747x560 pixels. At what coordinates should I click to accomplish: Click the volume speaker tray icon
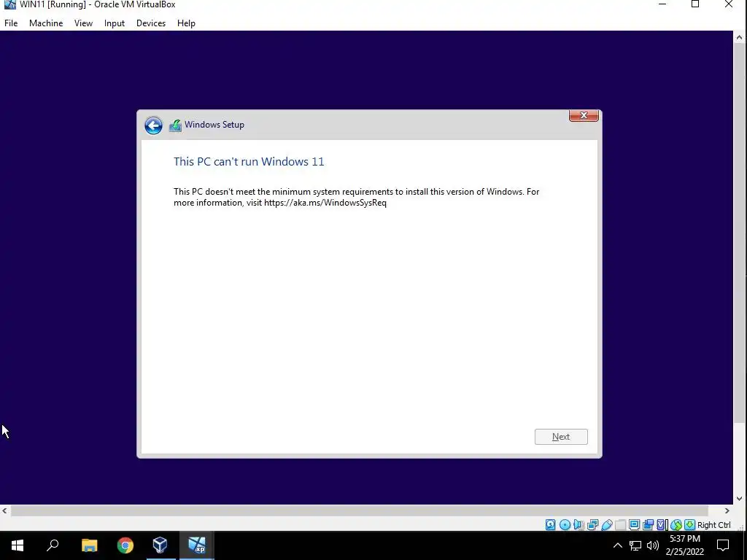tap(653, 545)
